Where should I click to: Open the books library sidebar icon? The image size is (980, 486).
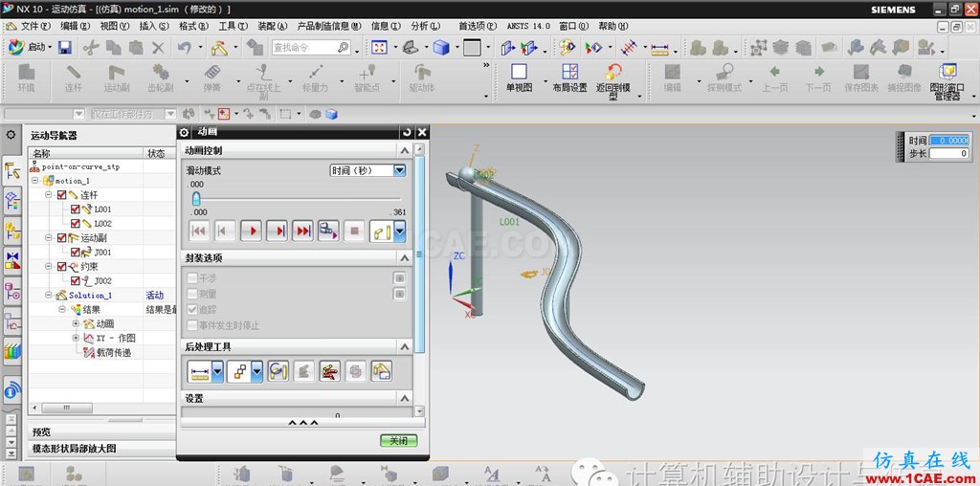(11, 351)
